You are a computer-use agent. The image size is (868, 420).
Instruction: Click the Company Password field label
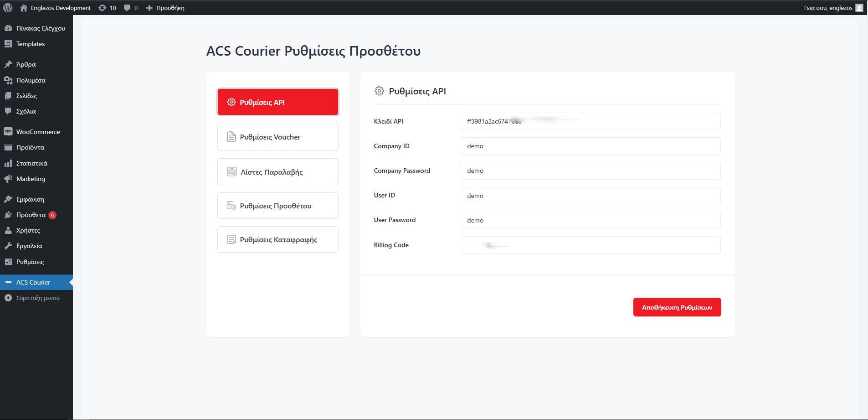point(402,171)
